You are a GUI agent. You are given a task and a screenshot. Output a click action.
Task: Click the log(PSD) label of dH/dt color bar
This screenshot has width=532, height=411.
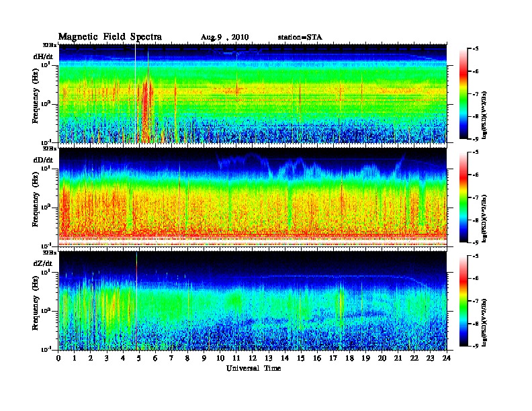point(484,115)
